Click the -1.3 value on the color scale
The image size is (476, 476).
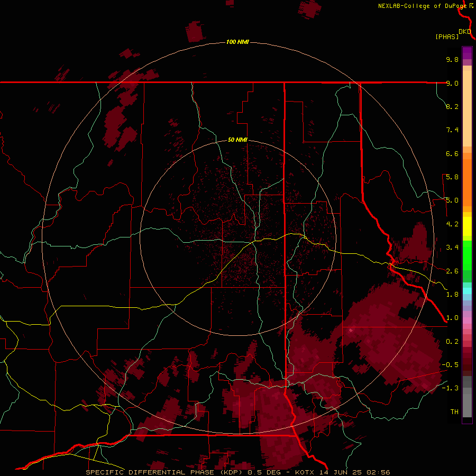(450, 388)
